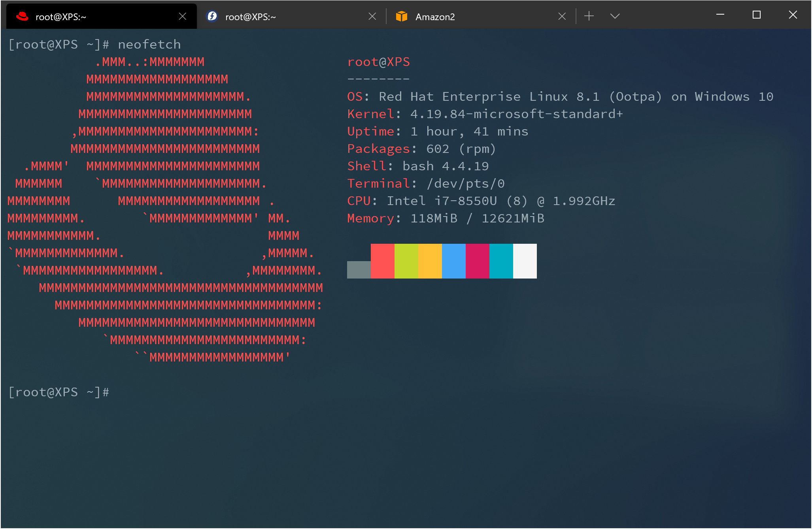Switch to the Amazon2 tab

click(x=435, y=17)
